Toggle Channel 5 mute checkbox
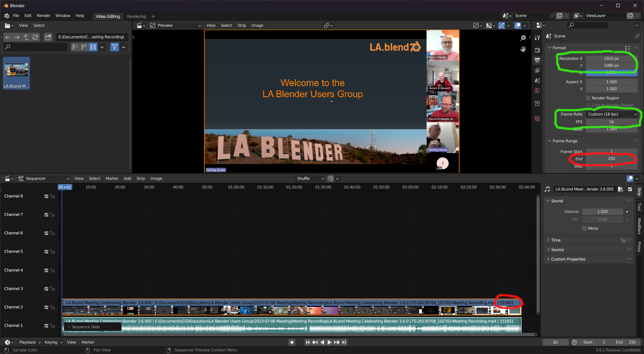 [x=46, y=252]
